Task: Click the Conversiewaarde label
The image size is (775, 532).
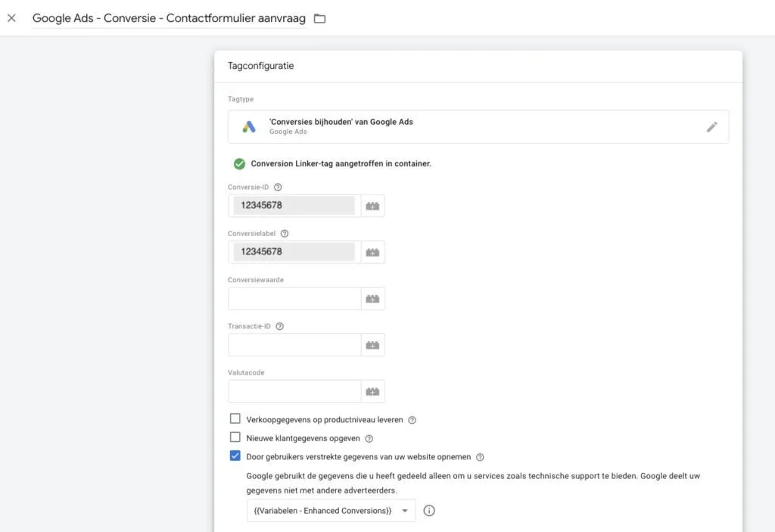Action: point(256,280)
